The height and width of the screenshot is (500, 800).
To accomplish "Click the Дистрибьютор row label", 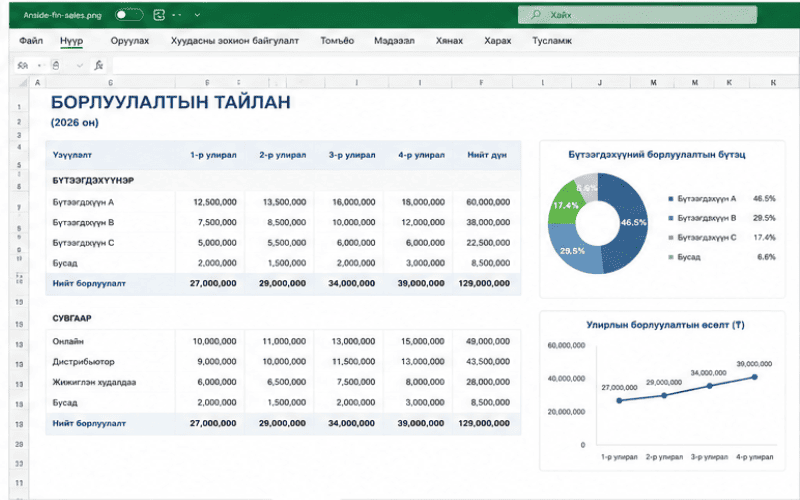I will (83, 362).
